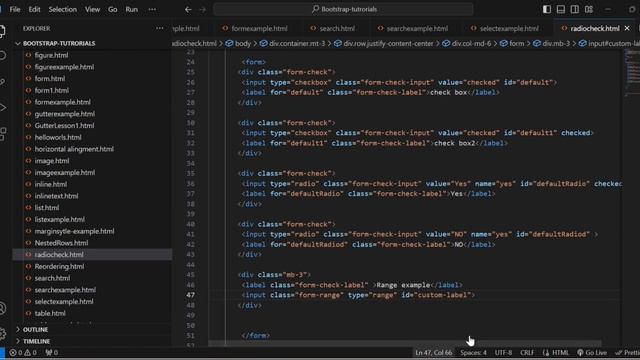The width and height of the screenshot is (640, 360).
Task: Change CRLF end of line sequence
Action: click(x=527, y=353)
